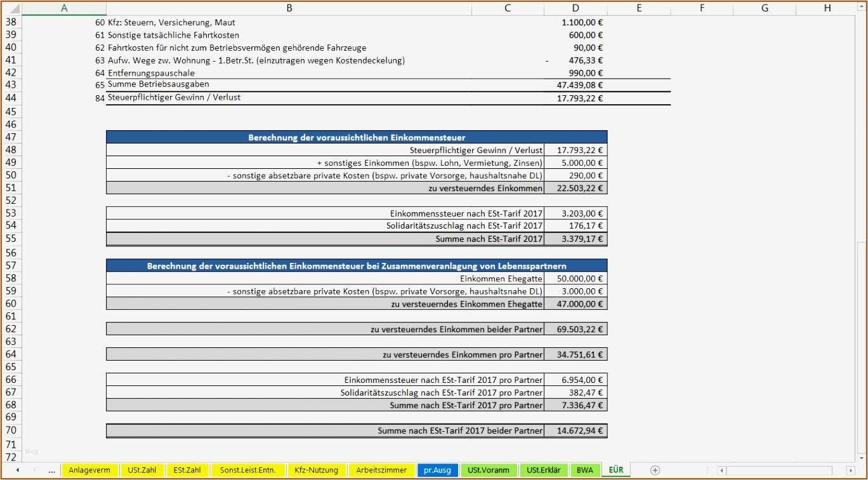Select column C header

pyautogui.click(x=508, y=8)
